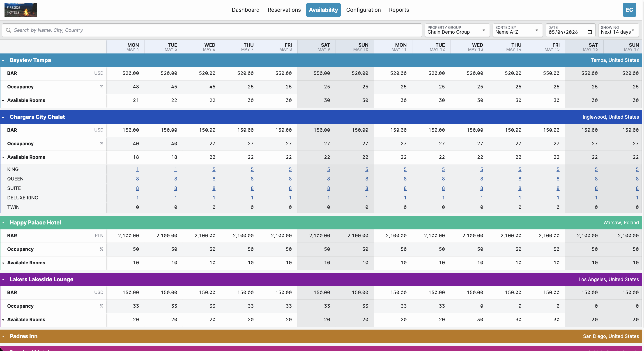Image resolution: width=644 pixels, height=351 pixels.
Task: Click Bayview Tampa available rooms 21
Action: tap(136, 100)
